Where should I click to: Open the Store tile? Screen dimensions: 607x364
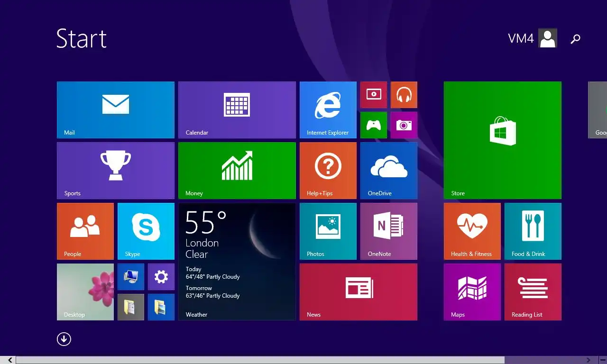pyautogui.click(x=503, y=140)
